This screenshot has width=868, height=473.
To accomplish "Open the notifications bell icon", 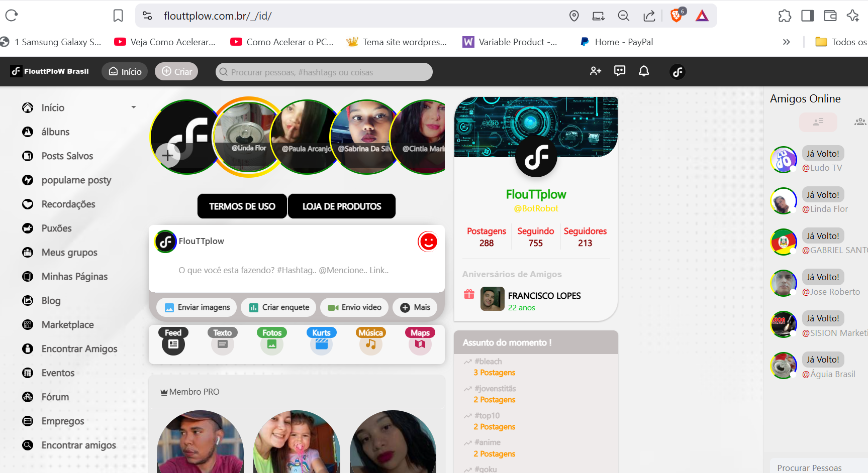I will pyautogui.click(x=644, y=71).
